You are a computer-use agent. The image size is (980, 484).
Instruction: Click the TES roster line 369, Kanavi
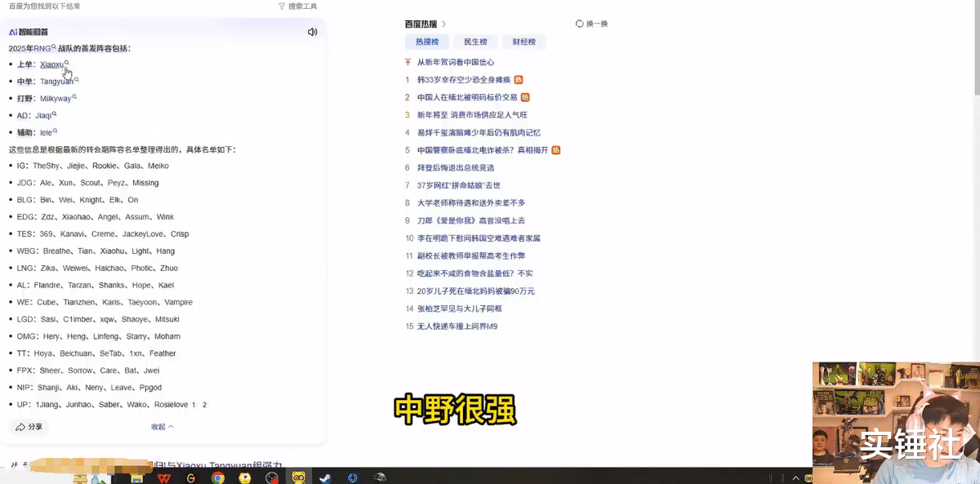pyautogui.click(x=103, y=234)
